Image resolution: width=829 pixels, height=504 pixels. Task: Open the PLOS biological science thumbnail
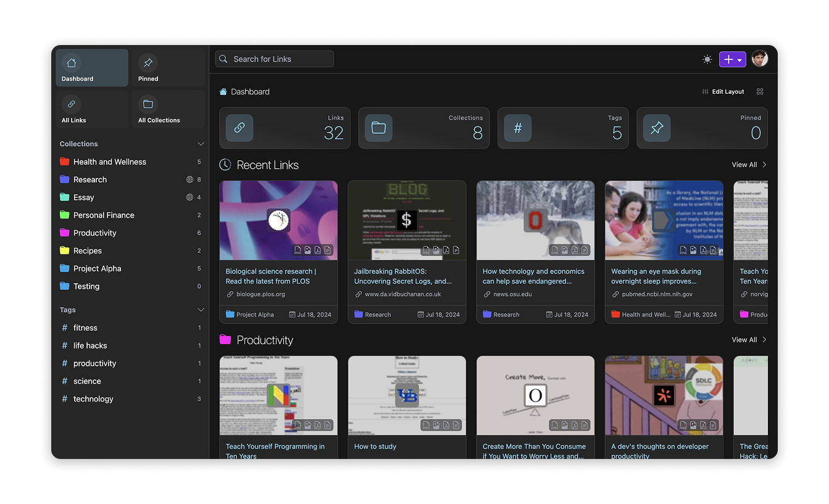coord(278,220)
